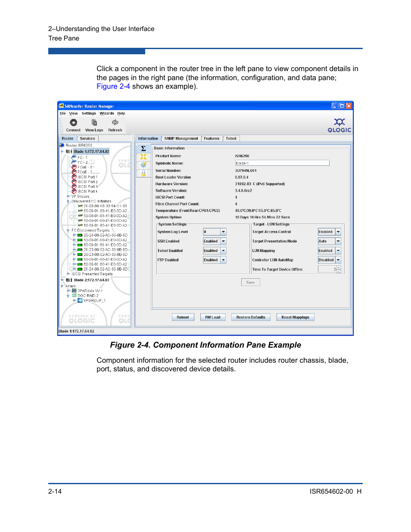Click the Restore Defaults button
Screen dimensions: 411x532
tap(251, 317)
